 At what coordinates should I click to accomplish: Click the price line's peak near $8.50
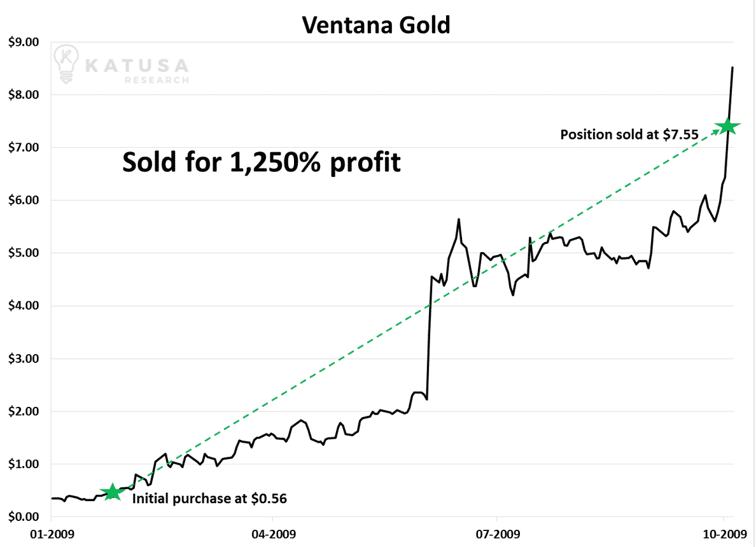click(x=732, y=68)
